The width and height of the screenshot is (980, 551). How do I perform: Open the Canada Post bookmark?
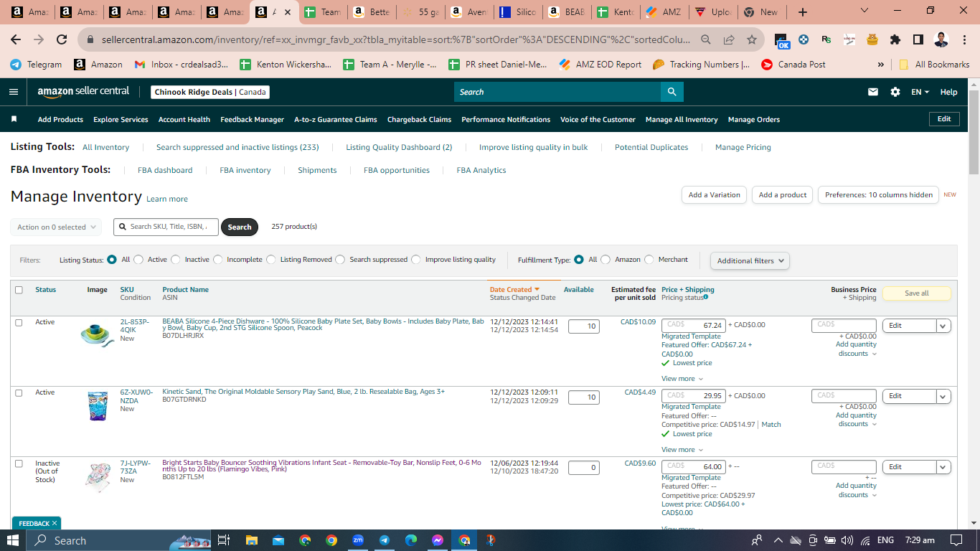(x=793, y=64)
